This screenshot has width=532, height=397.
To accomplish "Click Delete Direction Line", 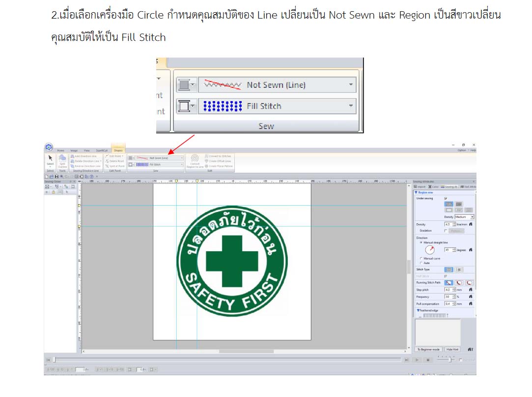I will point(86,161).
